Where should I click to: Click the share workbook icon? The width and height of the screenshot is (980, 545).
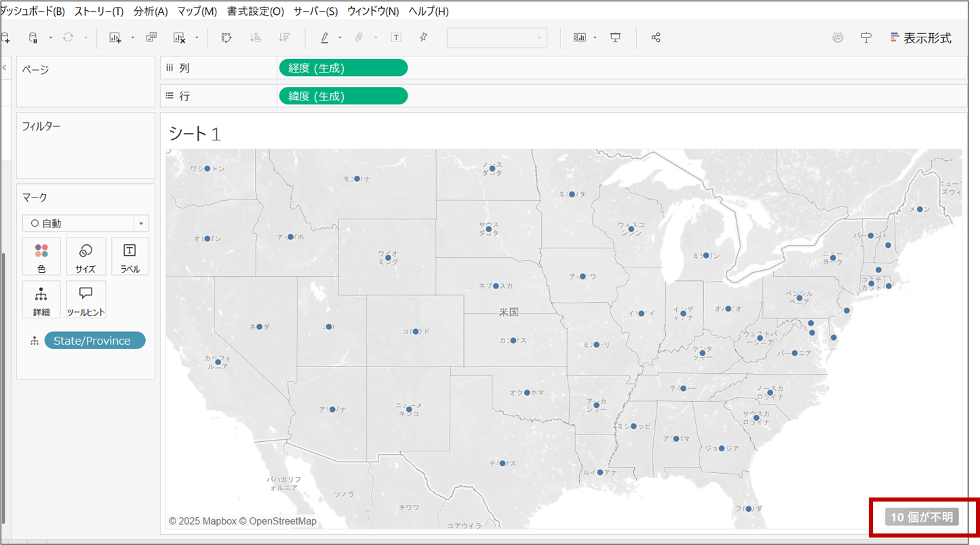click(x=656, y=38)
